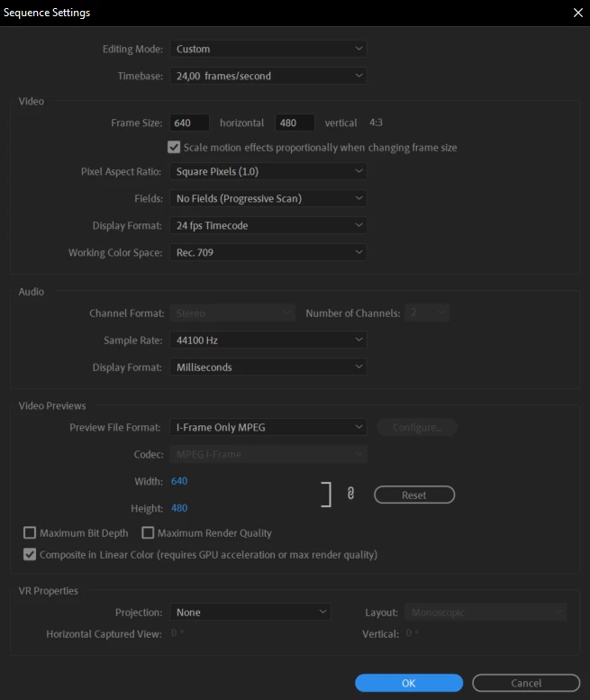Click the vertical frame size field 480
590x700 pixels.
click(295, 123)
